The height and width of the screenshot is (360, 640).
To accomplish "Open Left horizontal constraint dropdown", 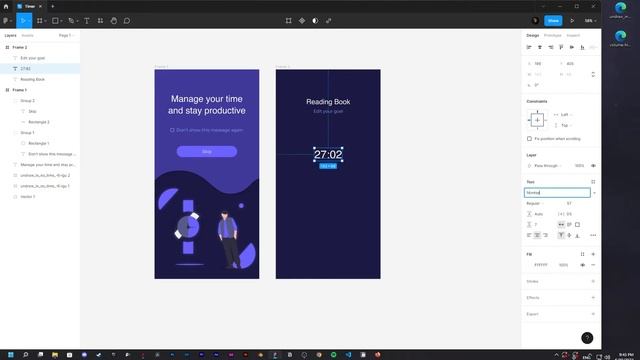I will click(567, 115).
